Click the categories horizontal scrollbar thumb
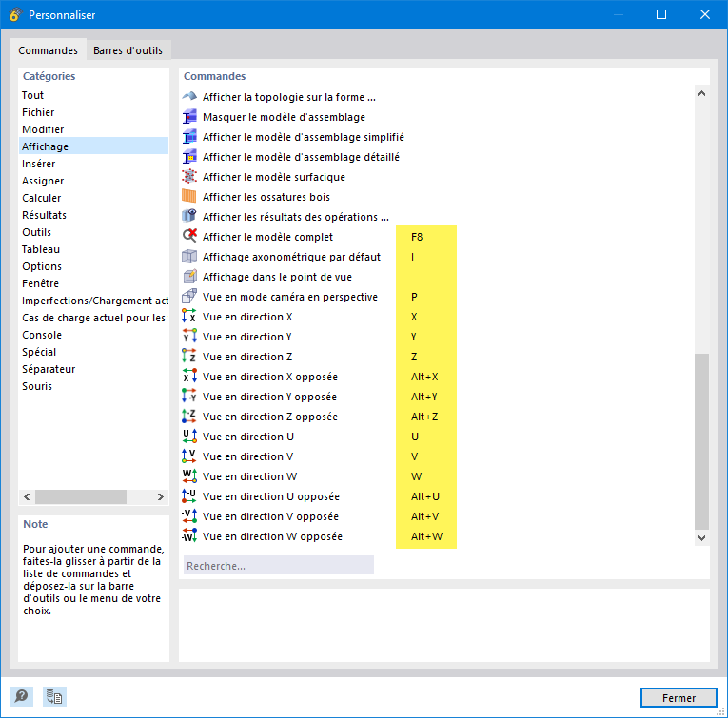This screenshot has height=718, width=728. (81, 496)
